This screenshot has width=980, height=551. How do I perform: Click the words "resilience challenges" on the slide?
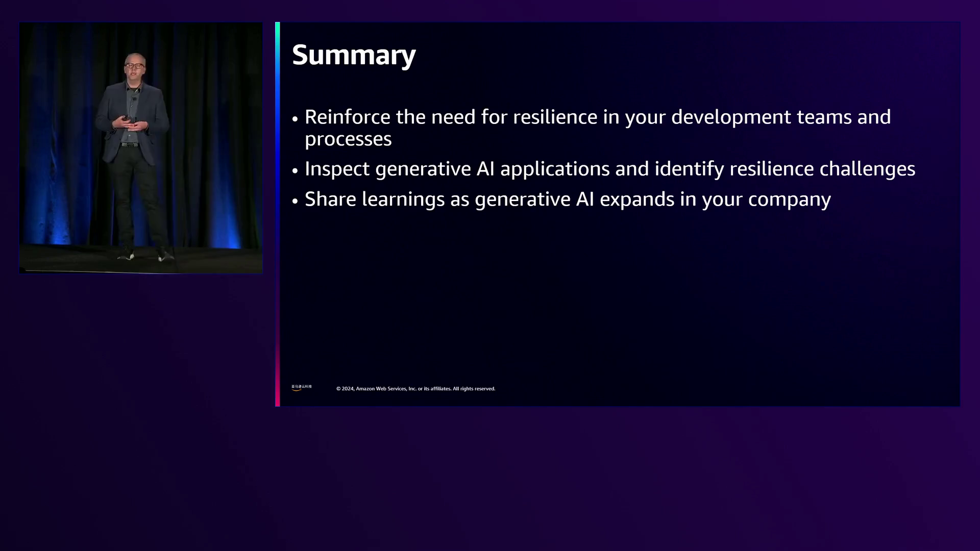tap(822, 169)
